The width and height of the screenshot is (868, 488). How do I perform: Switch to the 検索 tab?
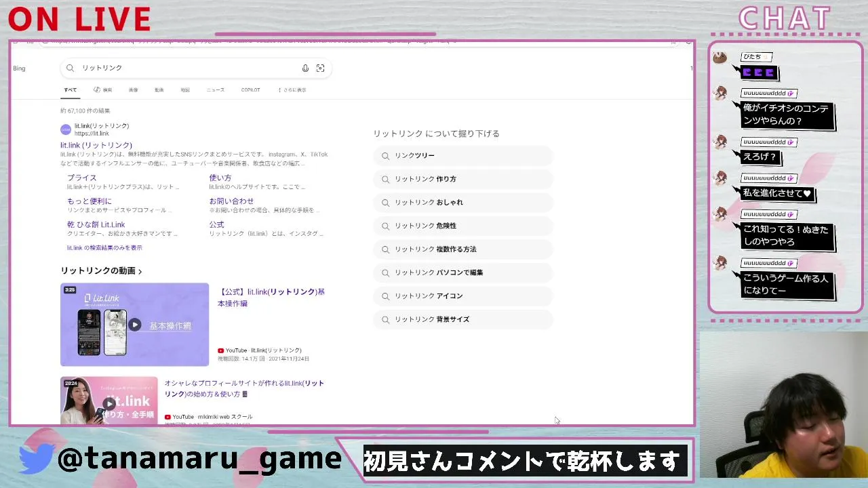(x=103, y=89)
